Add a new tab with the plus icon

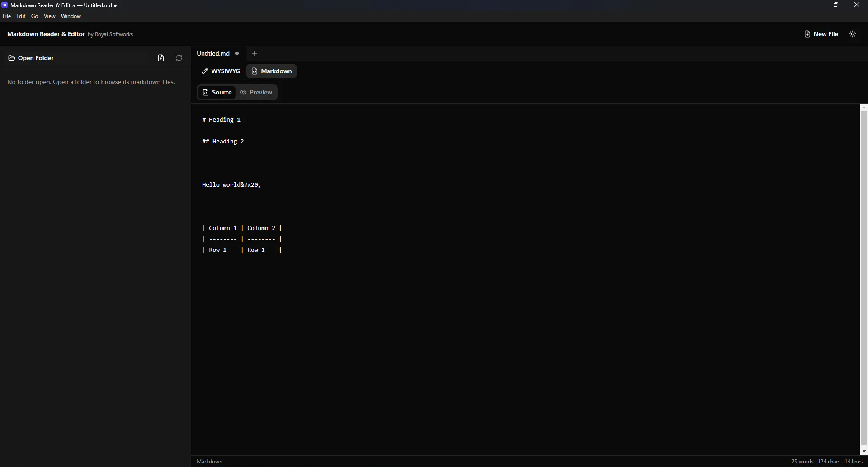tap(255, 53)
